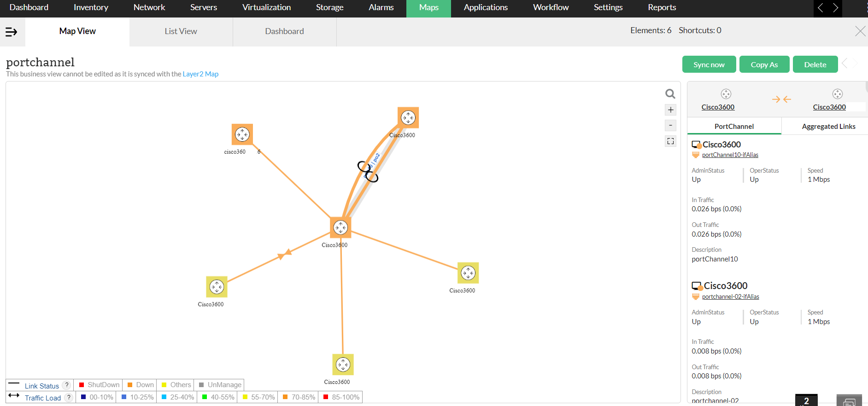Click the Sync now button
The height and width of the screenshot is (406, 868).
click(x=709, y=64)
